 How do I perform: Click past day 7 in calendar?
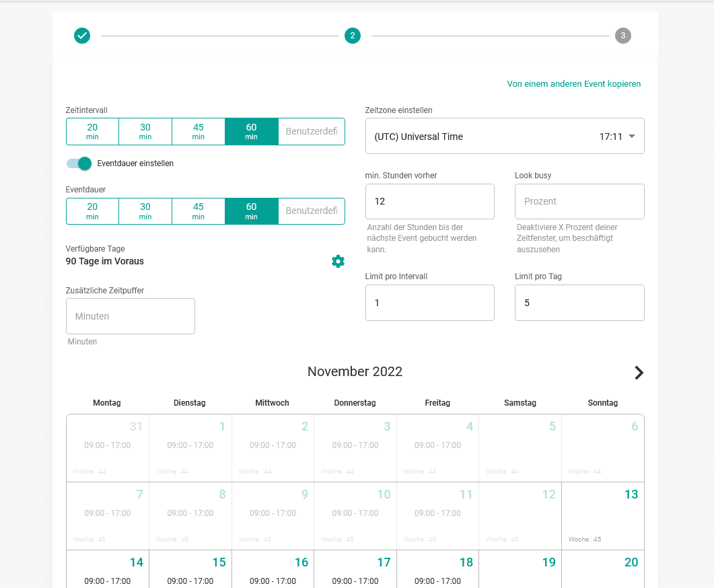[x=108, y=516]
